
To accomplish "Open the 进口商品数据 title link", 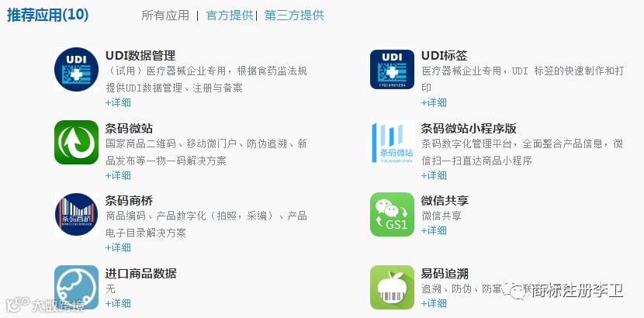I will coord(141,274).
